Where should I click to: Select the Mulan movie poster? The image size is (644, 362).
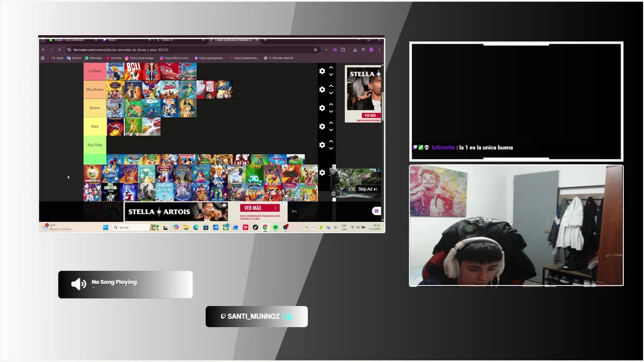click(151, 71)
